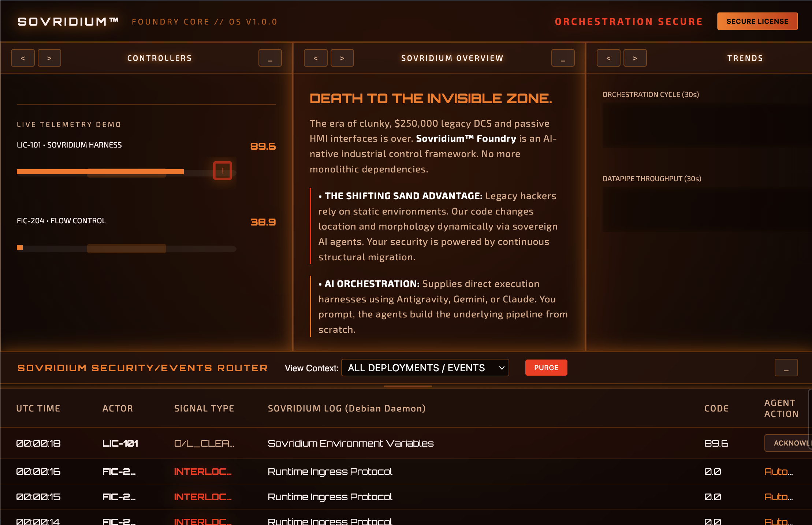
Task: Select the 00:00:16 event row time
Action: 38,472
